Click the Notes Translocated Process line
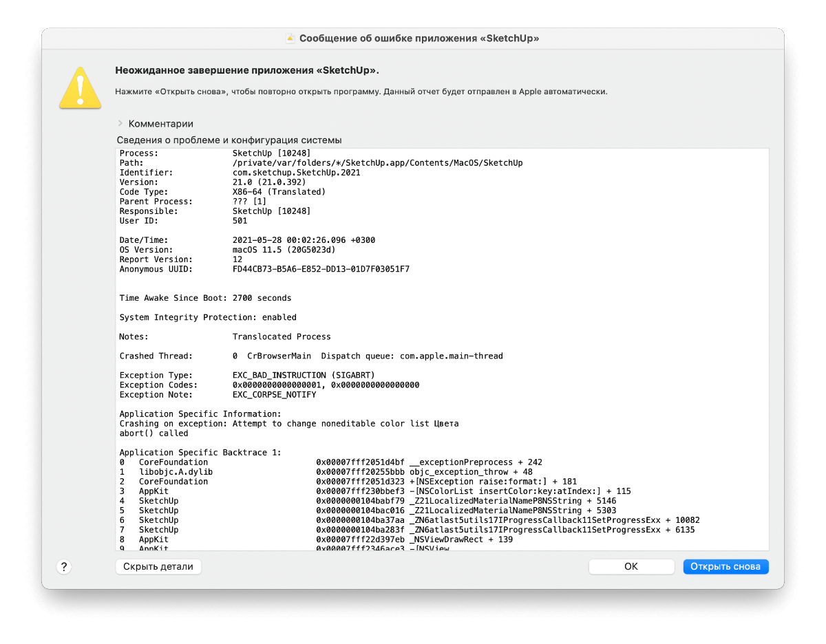 coord(225,336)
